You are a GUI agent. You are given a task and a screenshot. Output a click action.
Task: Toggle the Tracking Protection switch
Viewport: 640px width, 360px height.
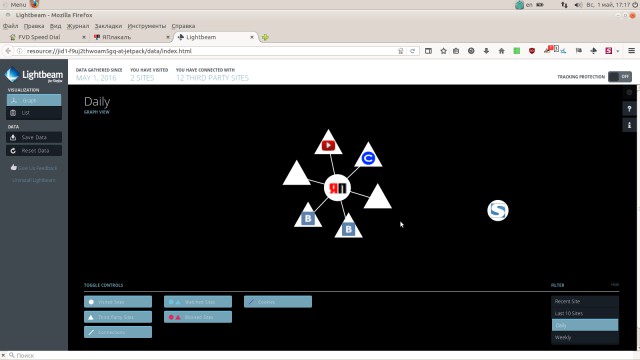point(620,76)
